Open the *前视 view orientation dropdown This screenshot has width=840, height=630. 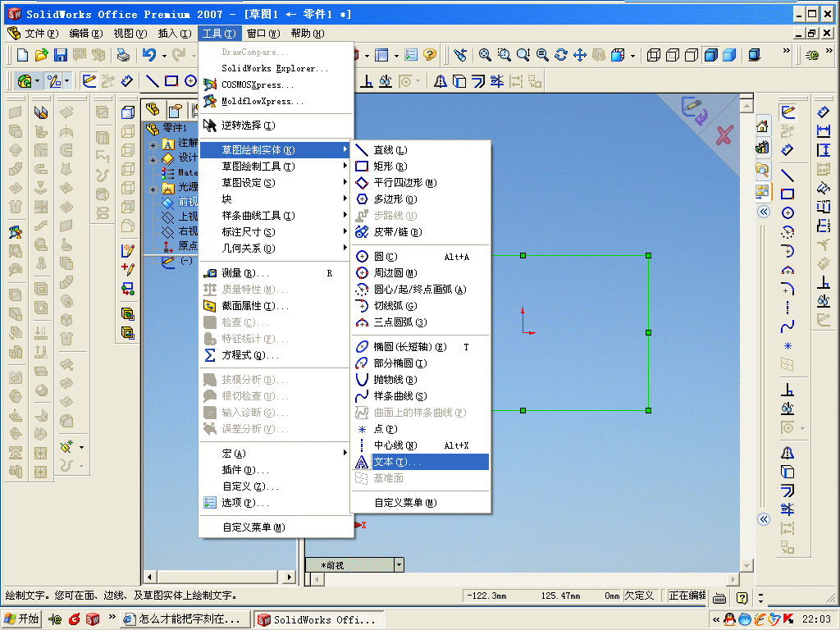coord(399,564)
